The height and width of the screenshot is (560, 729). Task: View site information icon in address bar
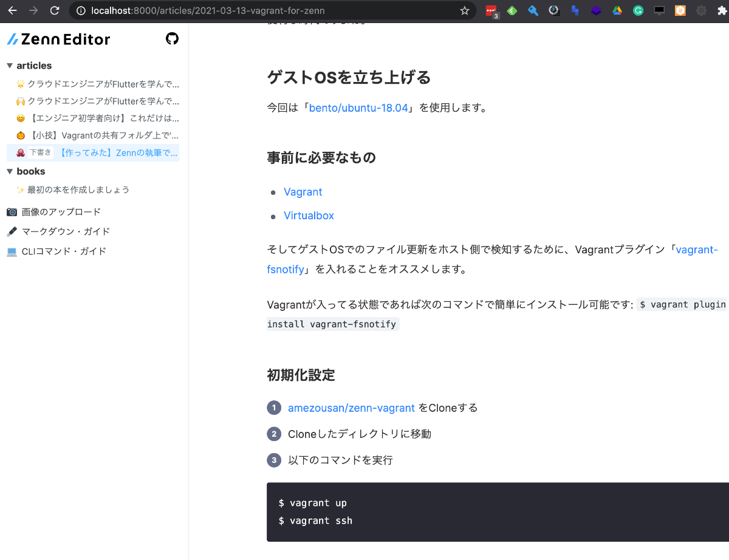[x=81, y=10]
